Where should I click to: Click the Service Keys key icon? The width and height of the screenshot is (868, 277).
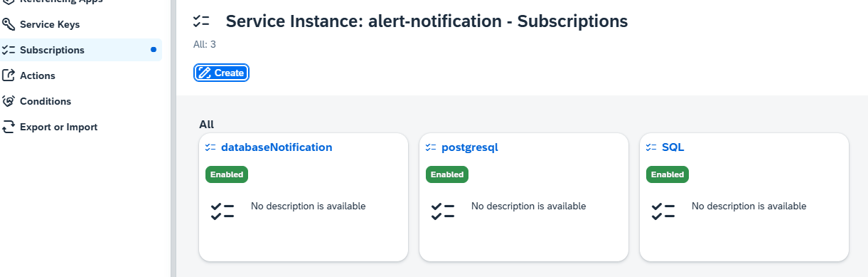(9, 24)
